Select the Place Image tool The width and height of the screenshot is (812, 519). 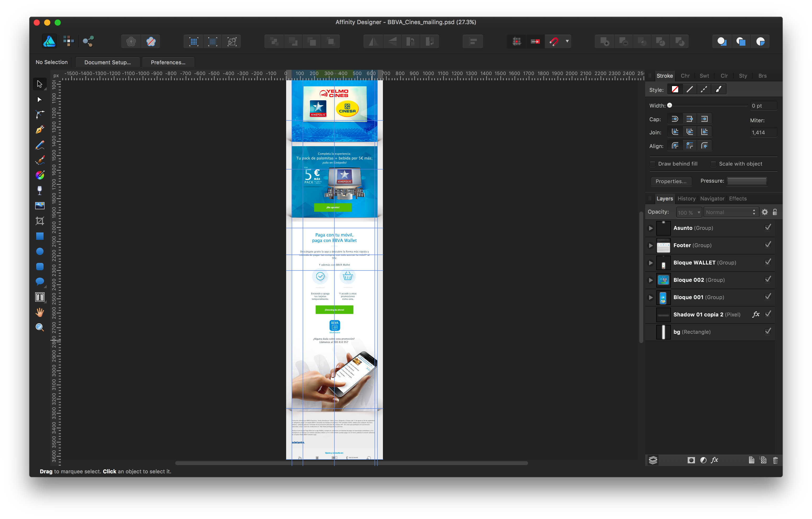39,205
